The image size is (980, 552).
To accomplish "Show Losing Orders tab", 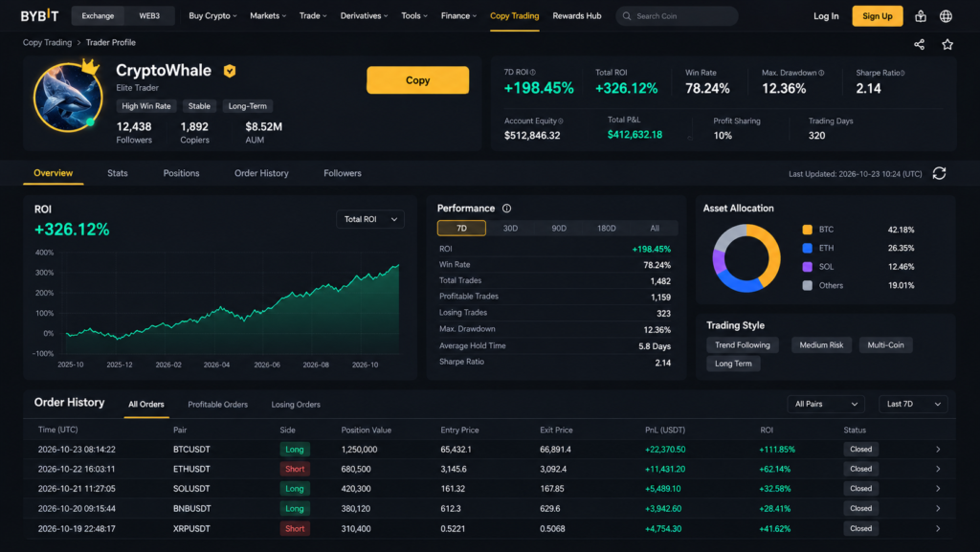I will [x=296, y=405].
